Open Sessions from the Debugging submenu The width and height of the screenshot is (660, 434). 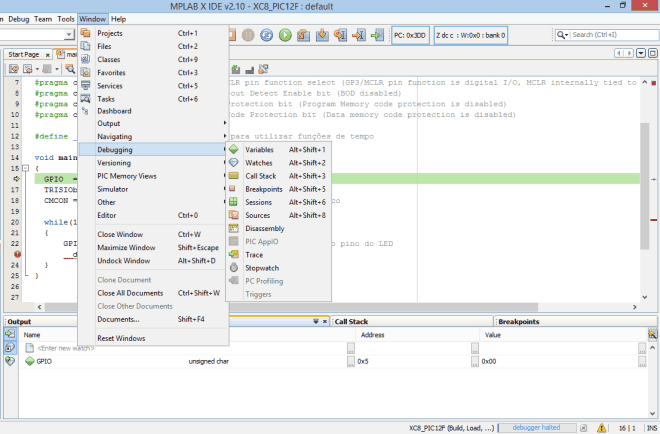point(279,202)
